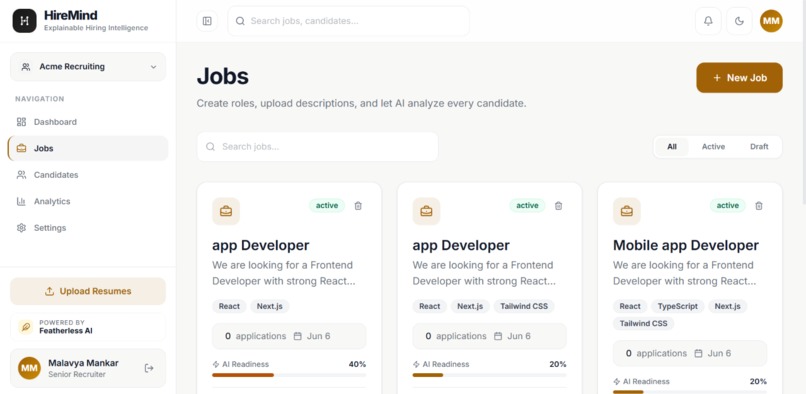Click briefcase icon on Tailwind CSS app Developer card

coord(426,211)
